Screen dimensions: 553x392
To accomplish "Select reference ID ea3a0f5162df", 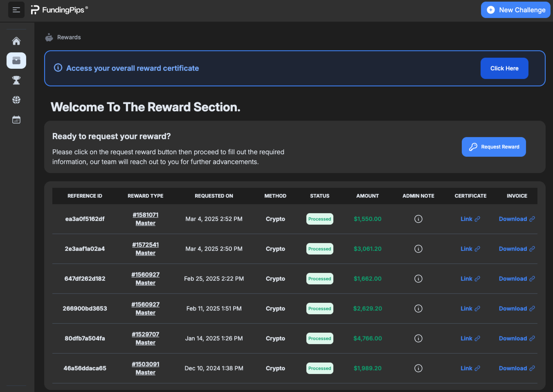I will (x=85, y=219).
